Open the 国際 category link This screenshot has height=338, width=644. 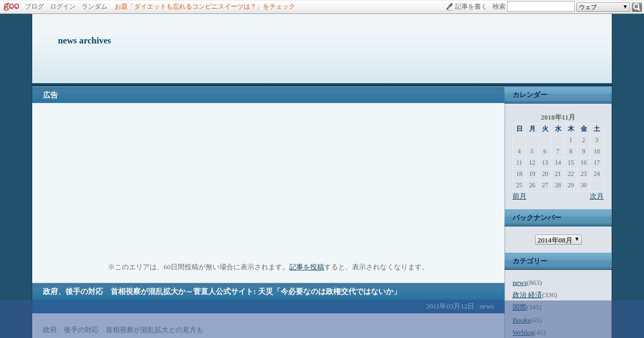pyautogui.click(x=519, y=307)
